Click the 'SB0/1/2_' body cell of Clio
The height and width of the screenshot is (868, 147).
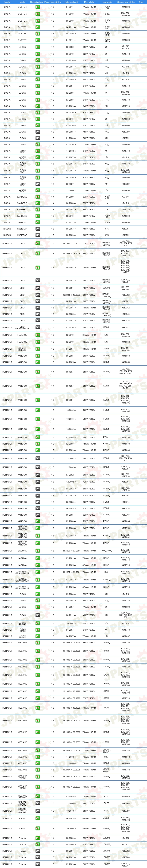[107, 288]
